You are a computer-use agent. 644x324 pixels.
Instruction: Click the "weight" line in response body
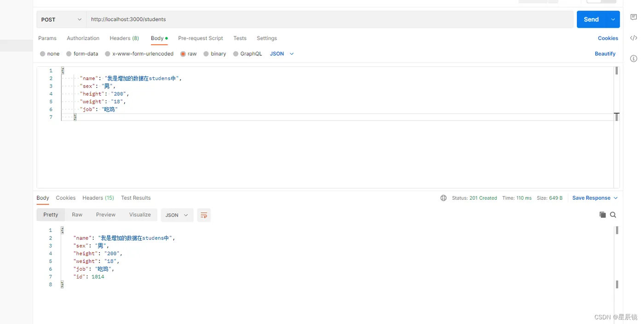(96, 261)
